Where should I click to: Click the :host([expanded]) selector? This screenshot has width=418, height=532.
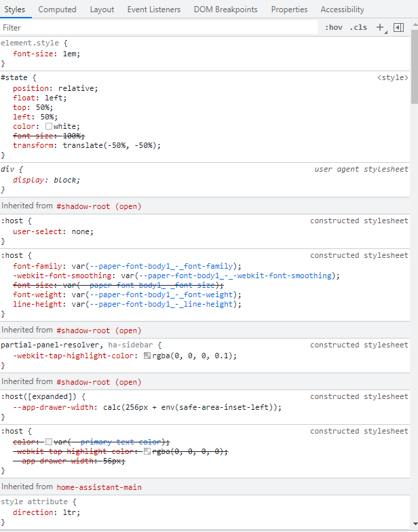pyautogui.click(x=38, y=396)
